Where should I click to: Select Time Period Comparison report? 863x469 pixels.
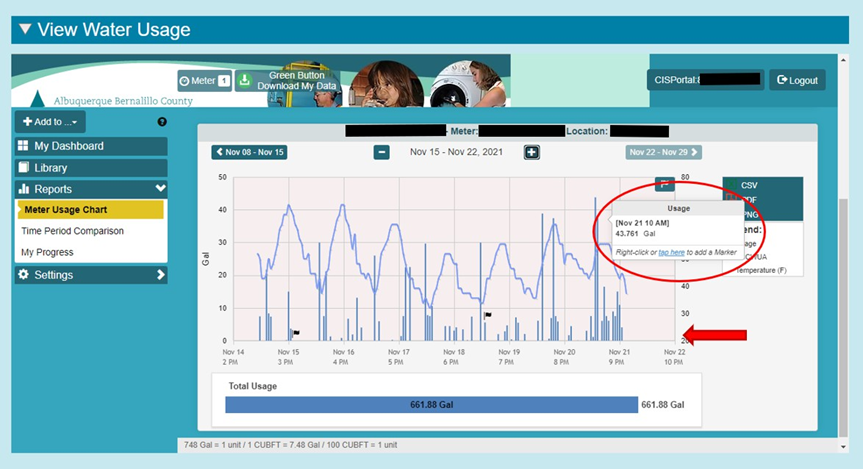(73, 231)
